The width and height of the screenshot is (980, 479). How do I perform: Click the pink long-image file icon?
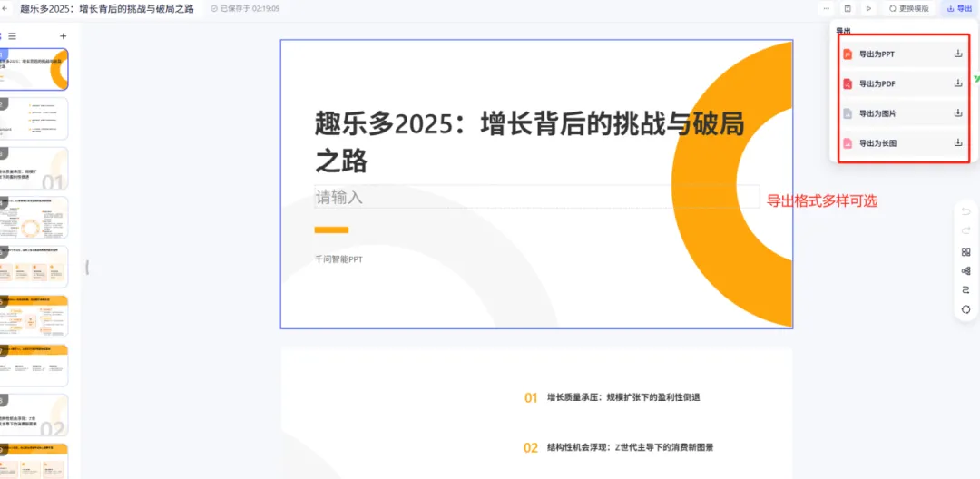(848, 143)
